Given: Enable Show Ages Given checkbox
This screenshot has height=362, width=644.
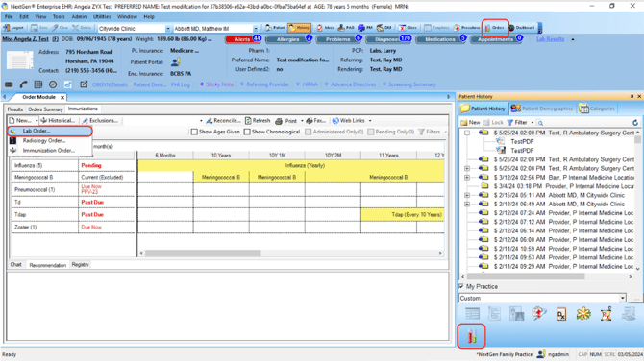Looking at the screenshot, I should (195, 133).
